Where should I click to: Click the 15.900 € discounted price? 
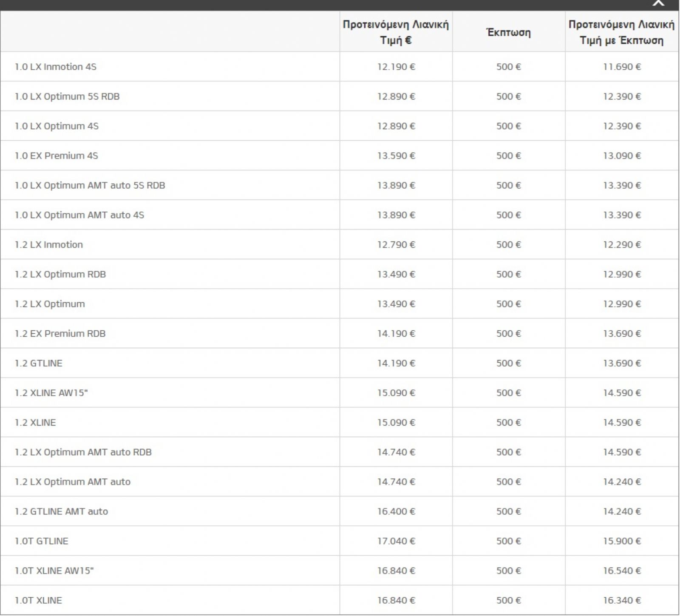tap(622, 541)
